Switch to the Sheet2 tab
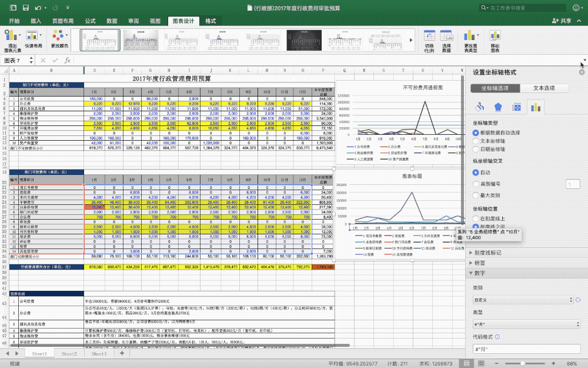The height and width of the screenshot is (368, 588). [69, 354]
